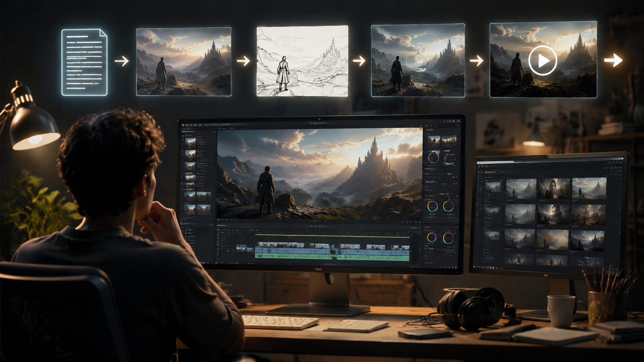Open the bright light-burst thumbnail below the portrait

tap(553, 214)
